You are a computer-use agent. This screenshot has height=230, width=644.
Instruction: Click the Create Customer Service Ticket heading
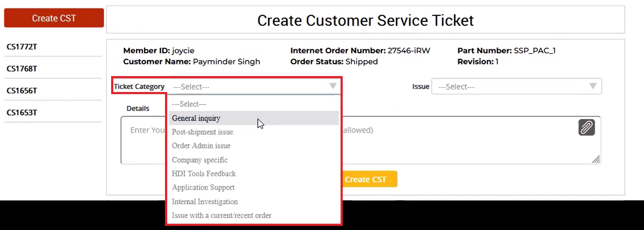coord(366,20)
